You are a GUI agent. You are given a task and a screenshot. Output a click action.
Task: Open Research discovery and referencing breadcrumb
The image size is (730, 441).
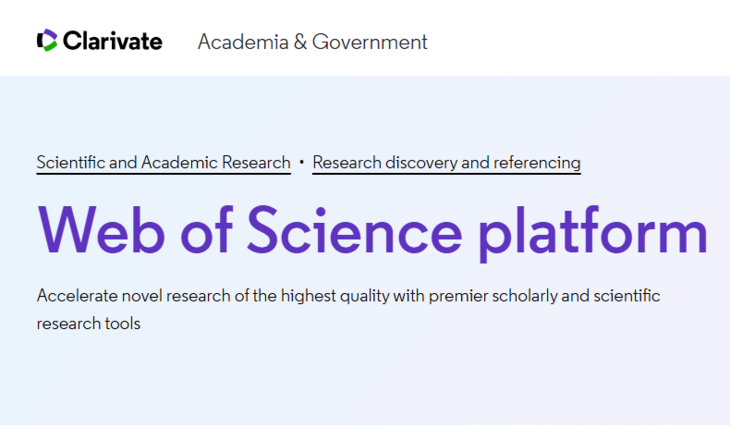446,163
